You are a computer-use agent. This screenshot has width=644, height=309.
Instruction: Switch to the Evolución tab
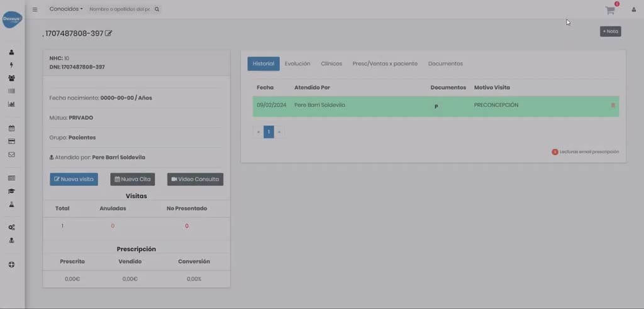click(297, 63)
